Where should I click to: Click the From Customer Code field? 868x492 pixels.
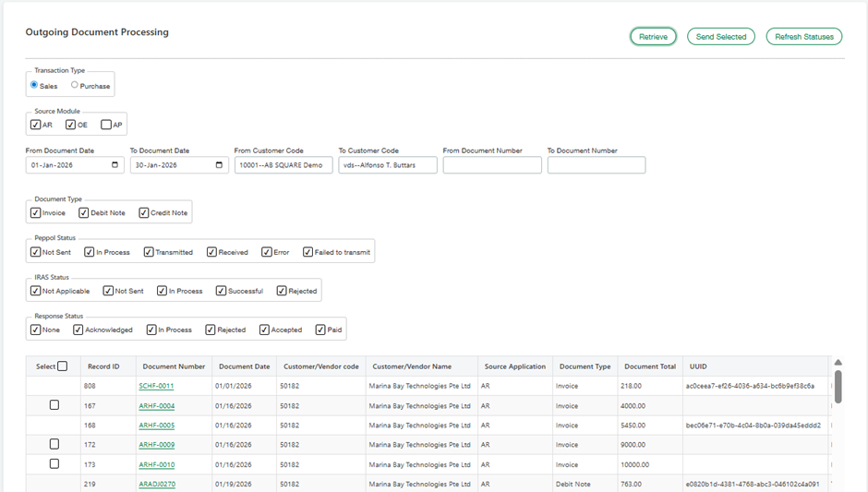pyautogui.click(x=283, y=165)
